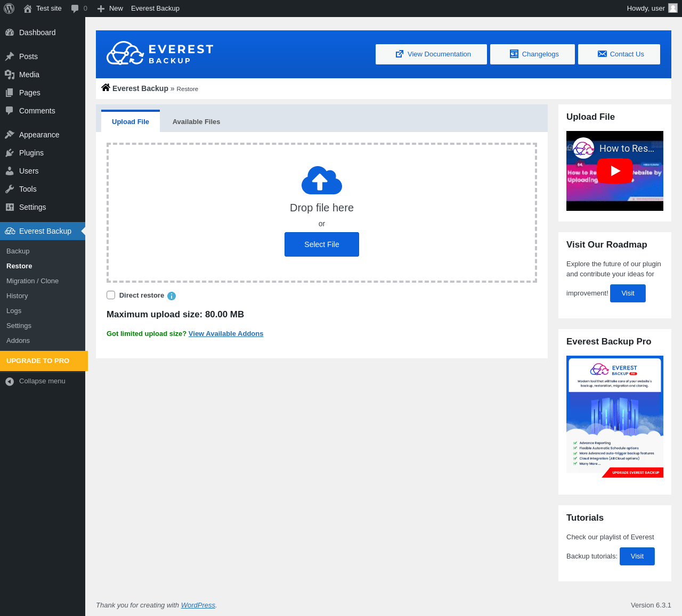This screenshot has height=616, width=682.
Task: Follow the View Available Addons link
Action: click(226, 334)
